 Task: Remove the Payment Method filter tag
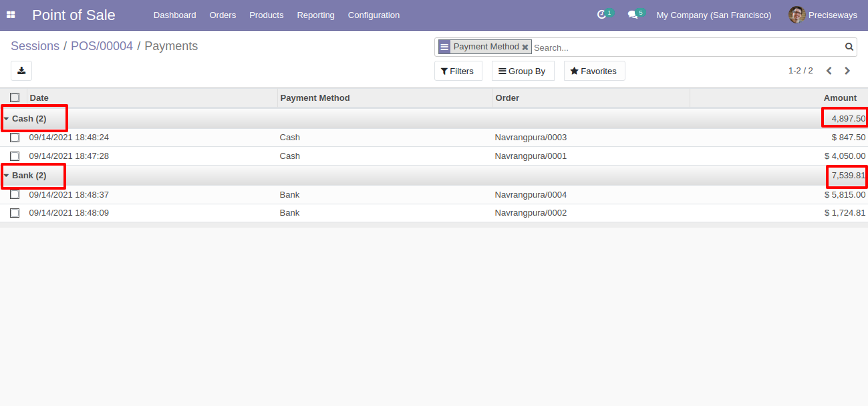[525, 47]
